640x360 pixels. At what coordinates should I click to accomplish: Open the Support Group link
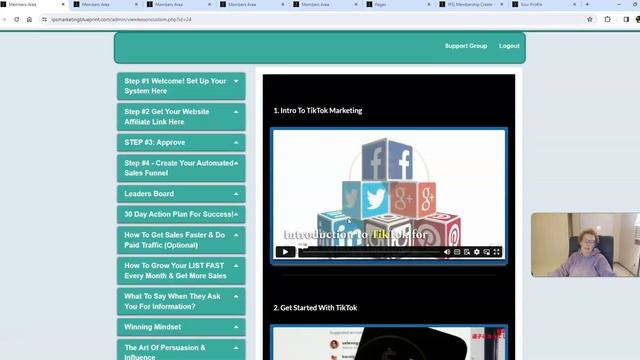(466, 46)
